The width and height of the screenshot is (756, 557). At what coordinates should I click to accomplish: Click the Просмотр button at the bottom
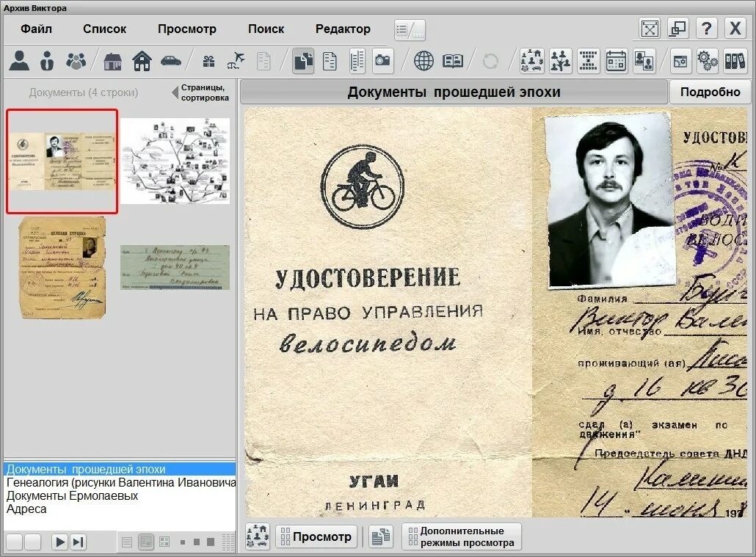click(x=317, y=536)
